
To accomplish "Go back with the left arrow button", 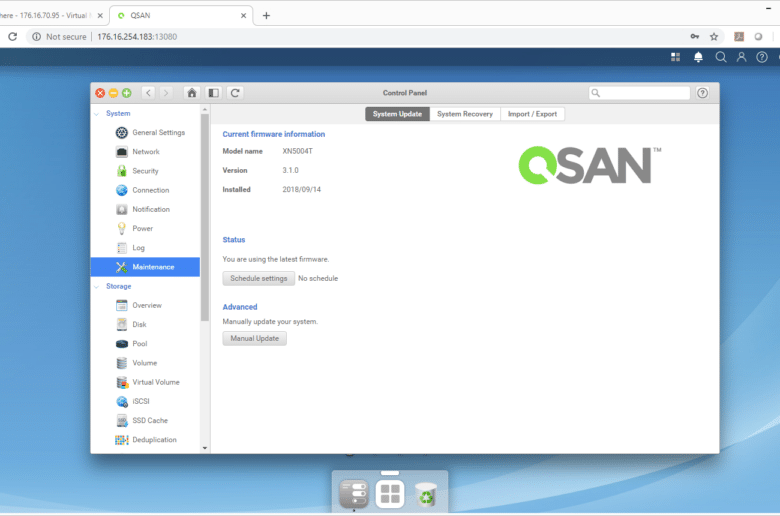I will tap(148, 93).
